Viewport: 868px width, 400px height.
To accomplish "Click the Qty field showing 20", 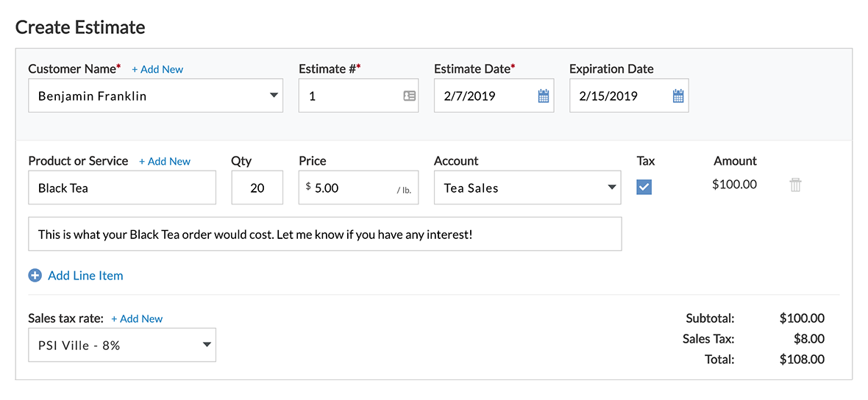I will click(x=257, y=188).
